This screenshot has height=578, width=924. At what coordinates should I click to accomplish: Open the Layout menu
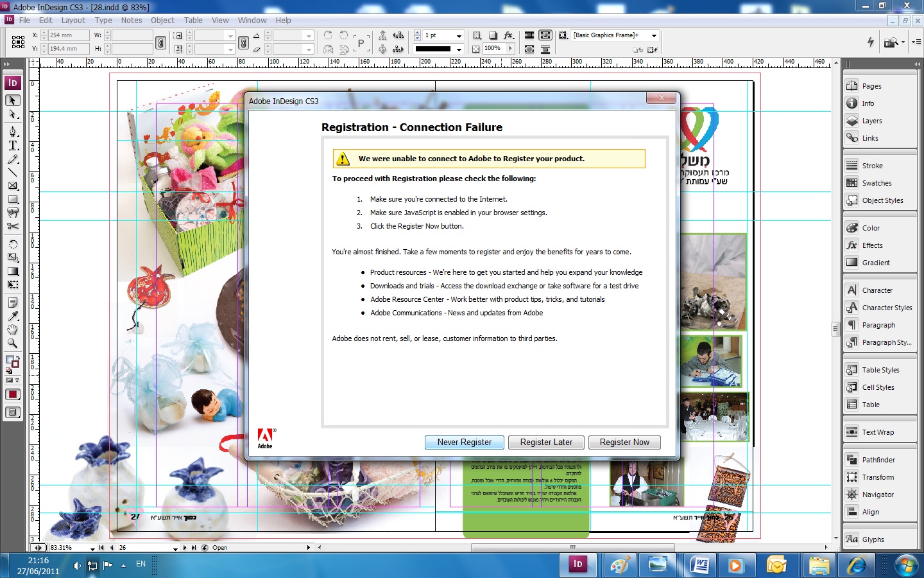(73, 21)
